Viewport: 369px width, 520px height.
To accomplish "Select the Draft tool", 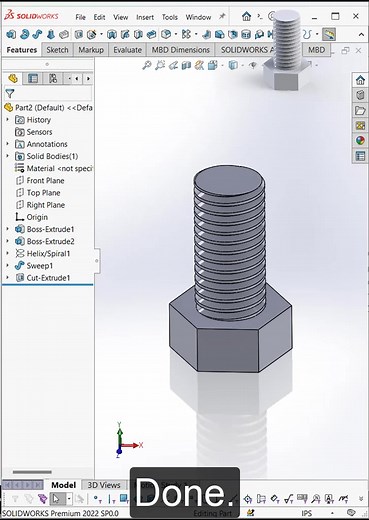I will coord(219,34).
